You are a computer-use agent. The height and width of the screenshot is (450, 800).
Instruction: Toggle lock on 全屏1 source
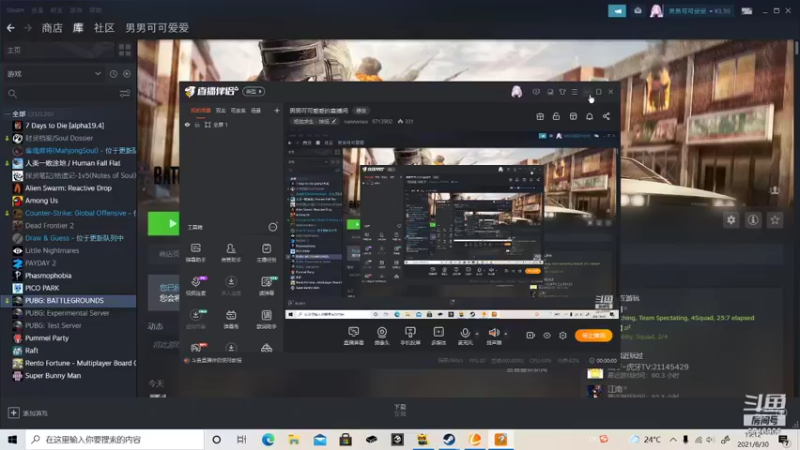tap(197, 124)
